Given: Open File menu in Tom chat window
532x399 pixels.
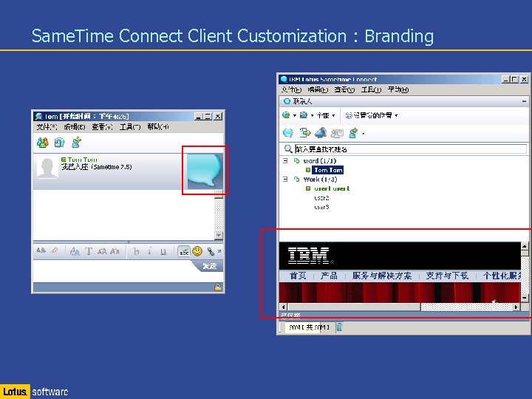Looking at the screenshot, I should tap(47, 127).
